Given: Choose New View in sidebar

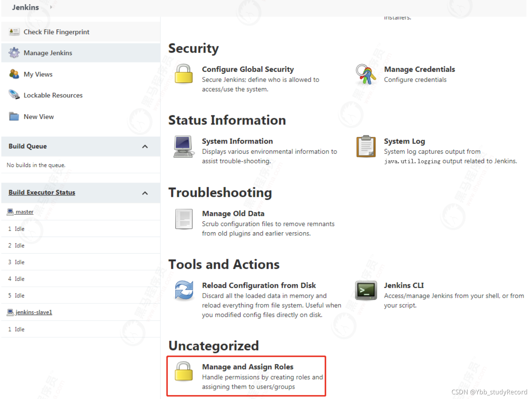Looking at the screenshot, I should coord(38,117).
